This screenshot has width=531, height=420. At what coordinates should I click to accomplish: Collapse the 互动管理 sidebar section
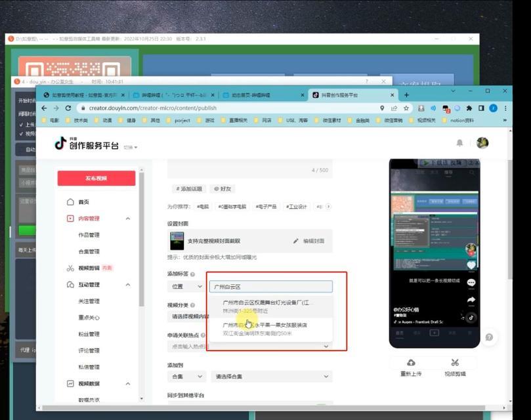pos(128,285)
